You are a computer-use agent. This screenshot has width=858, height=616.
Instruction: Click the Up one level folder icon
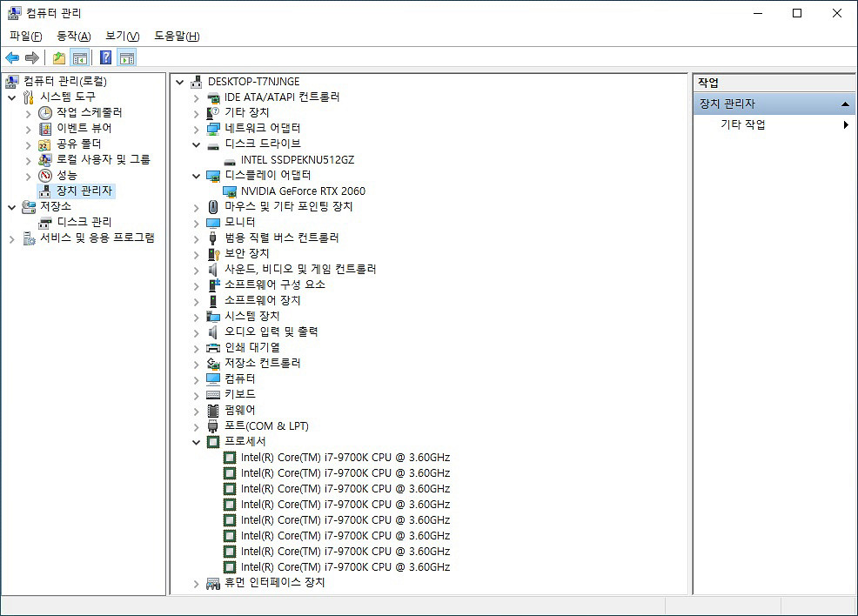tap(59, 57)
